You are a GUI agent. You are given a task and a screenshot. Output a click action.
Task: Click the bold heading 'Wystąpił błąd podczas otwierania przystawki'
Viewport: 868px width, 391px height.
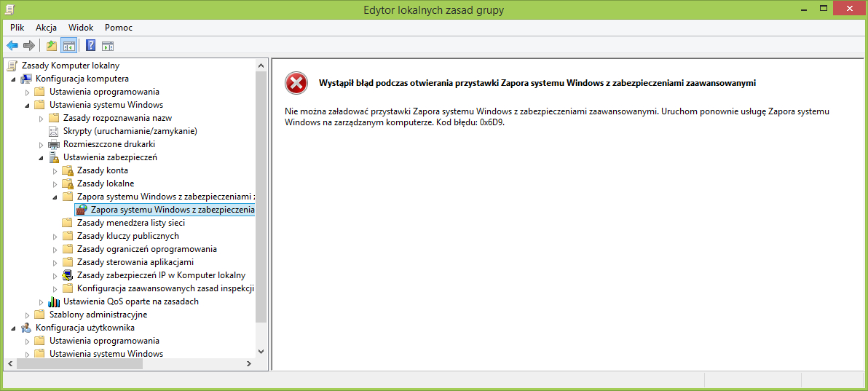pos(409,83)
